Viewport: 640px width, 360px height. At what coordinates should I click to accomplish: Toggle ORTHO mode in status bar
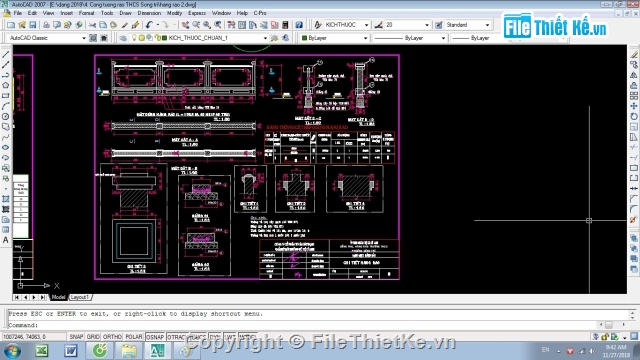pos(112,337)
